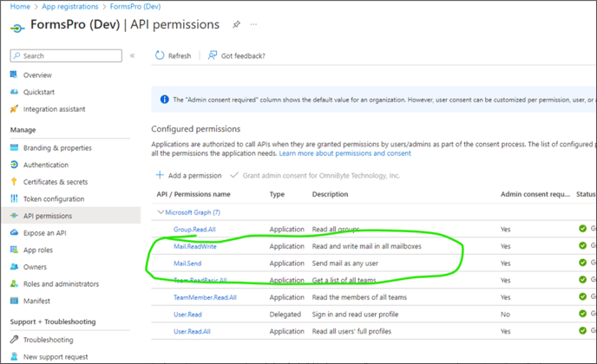
Task: Click the Home breadcrumb link
Action: tap(20, 6)
